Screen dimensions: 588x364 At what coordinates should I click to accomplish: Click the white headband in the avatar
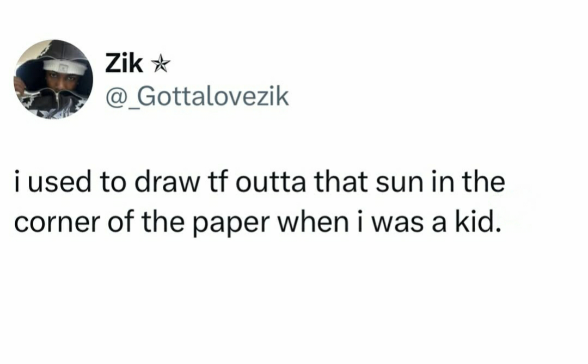tap(65, 67)
